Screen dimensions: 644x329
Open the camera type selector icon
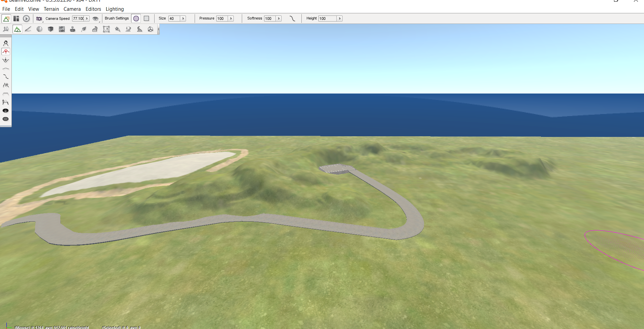[39, 19]
